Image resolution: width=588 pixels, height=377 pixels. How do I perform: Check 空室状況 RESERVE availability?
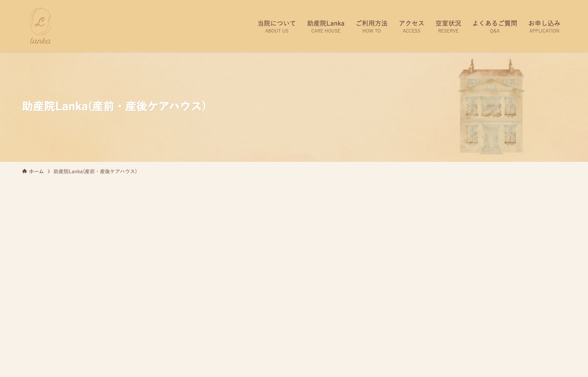448,26
